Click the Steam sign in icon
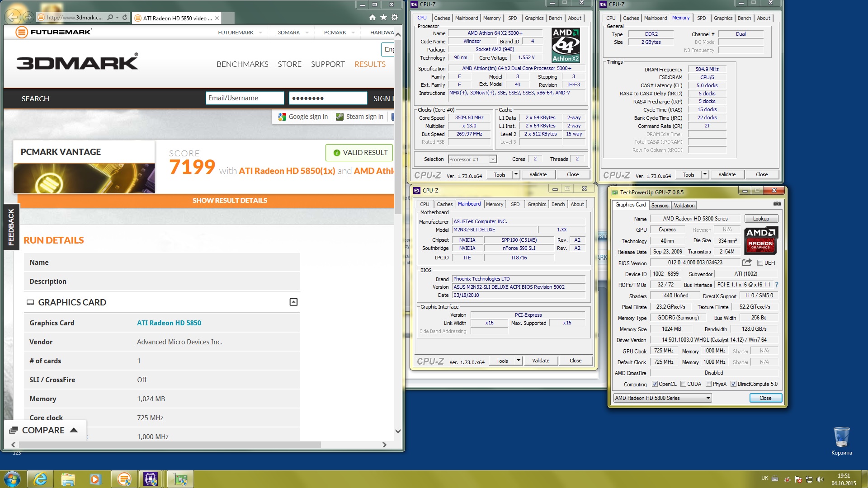 tap(340, 117)
